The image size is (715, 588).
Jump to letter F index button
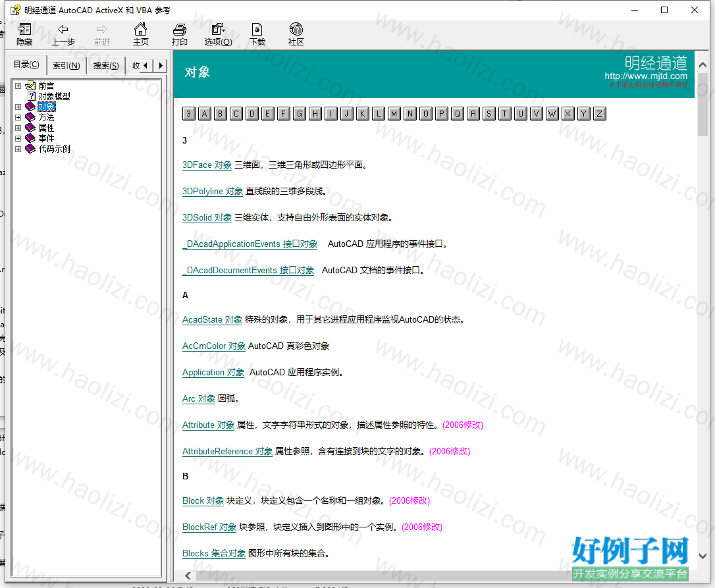pyautogui.click(x=284, y=114)
